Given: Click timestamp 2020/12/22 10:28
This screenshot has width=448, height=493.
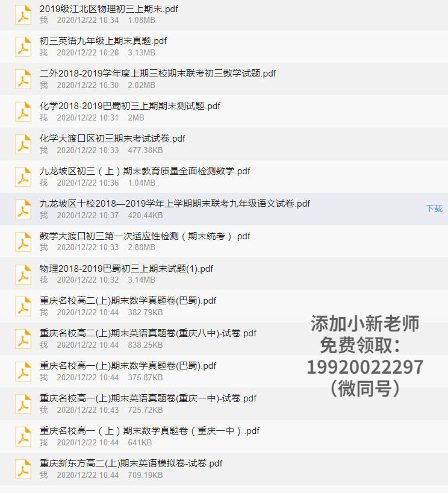Looking at the screenshot, I should coord(88,52).
